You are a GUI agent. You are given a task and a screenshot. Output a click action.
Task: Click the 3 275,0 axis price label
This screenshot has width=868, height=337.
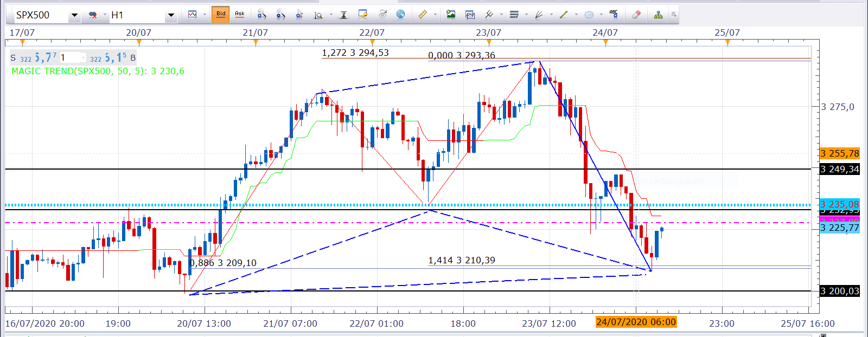pyautogui.click(x=838, y=107)
